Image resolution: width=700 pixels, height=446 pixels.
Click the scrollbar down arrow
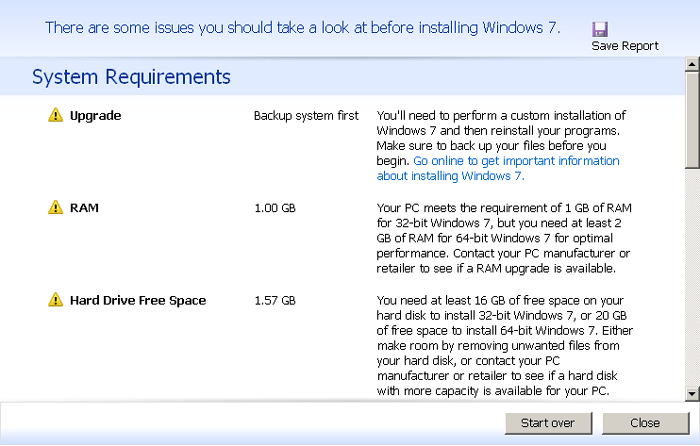tap(691, 392)
